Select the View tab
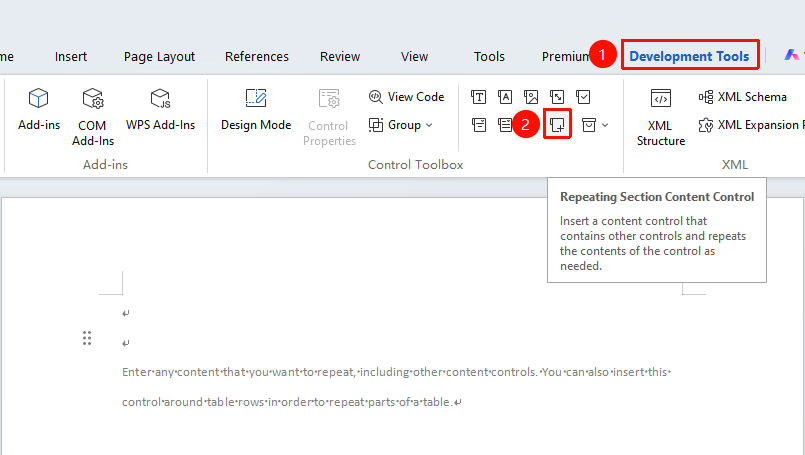The width and height of the screenshot is (805, 455). click(x=414, y=56)
